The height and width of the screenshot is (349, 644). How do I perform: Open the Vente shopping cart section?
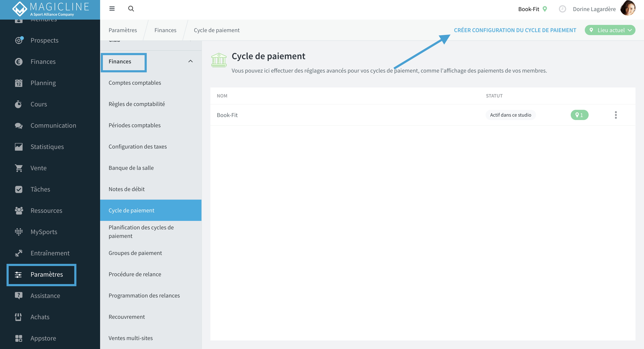point(39,168)
